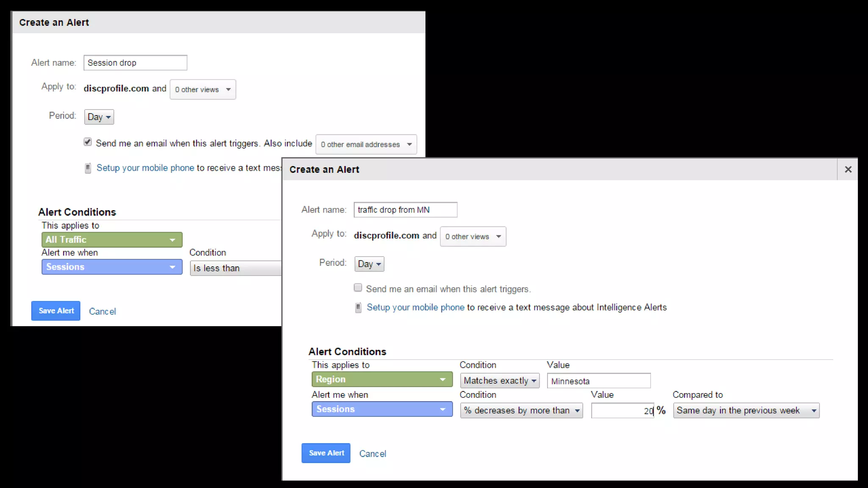
Task: Enable email checkbox in traffic drop dialog
Action: (x=358, y=288)
